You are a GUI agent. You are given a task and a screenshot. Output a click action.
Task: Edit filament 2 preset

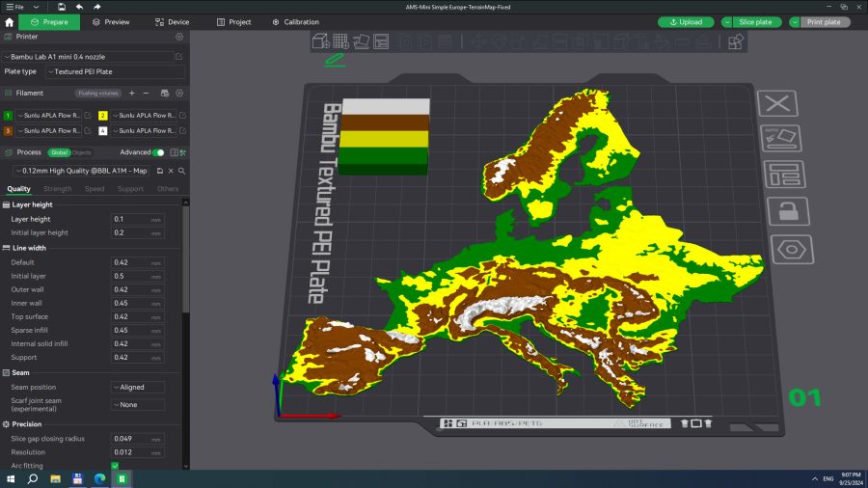coord(182,115)
